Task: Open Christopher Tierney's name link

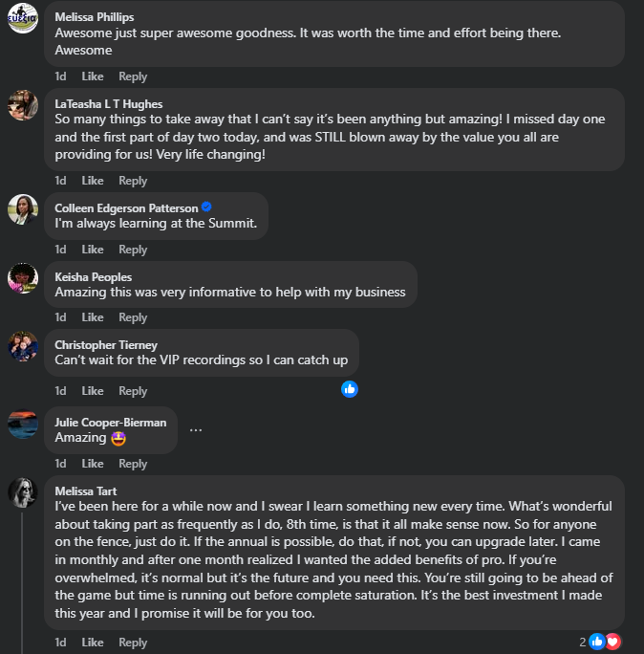Action: tap(106, 345)
